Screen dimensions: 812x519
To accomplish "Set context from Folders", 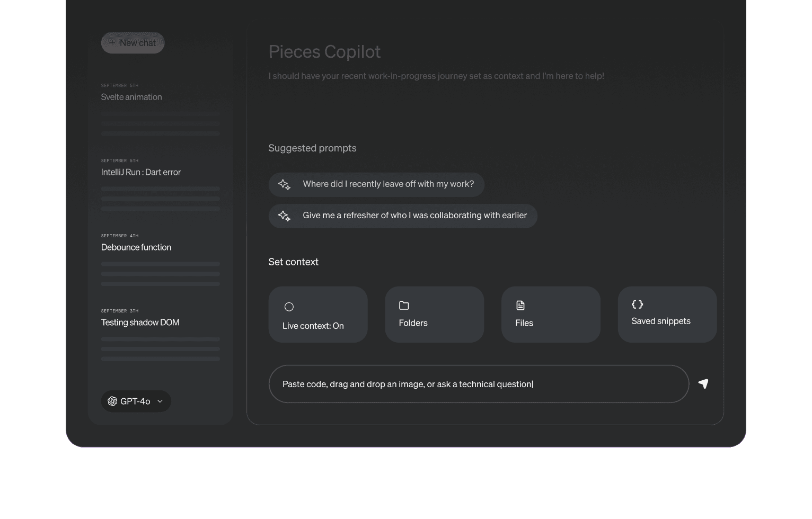I will 435,315.
